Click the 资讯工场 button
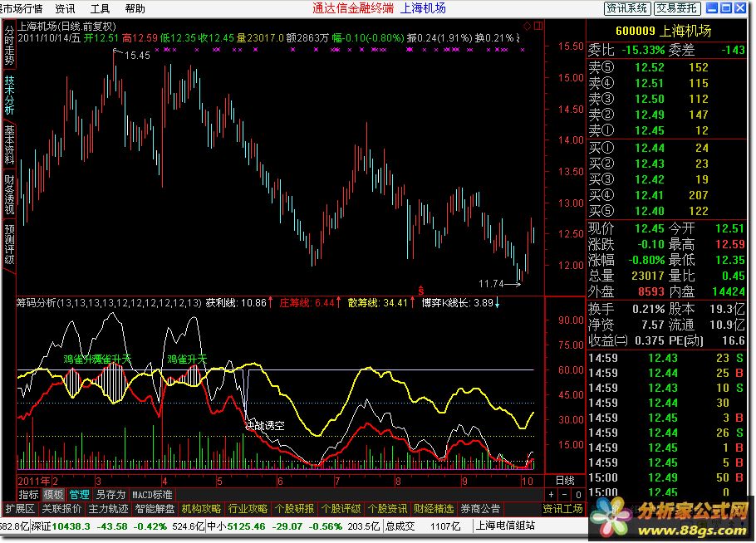The image size is (756, 543). (x=562, y=509)
